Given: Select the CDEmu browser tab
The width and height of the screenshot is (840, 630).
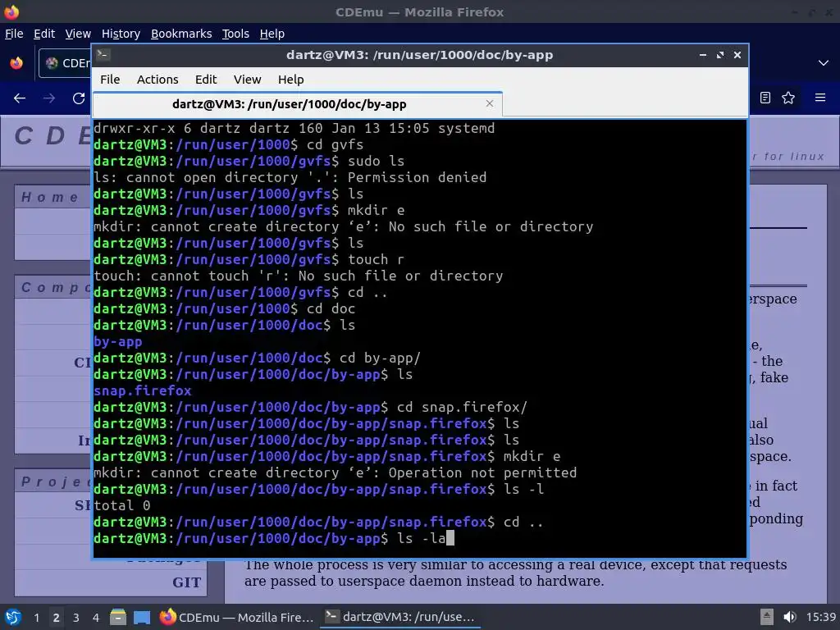Looking at the screenshot, I should coord(66,63).
